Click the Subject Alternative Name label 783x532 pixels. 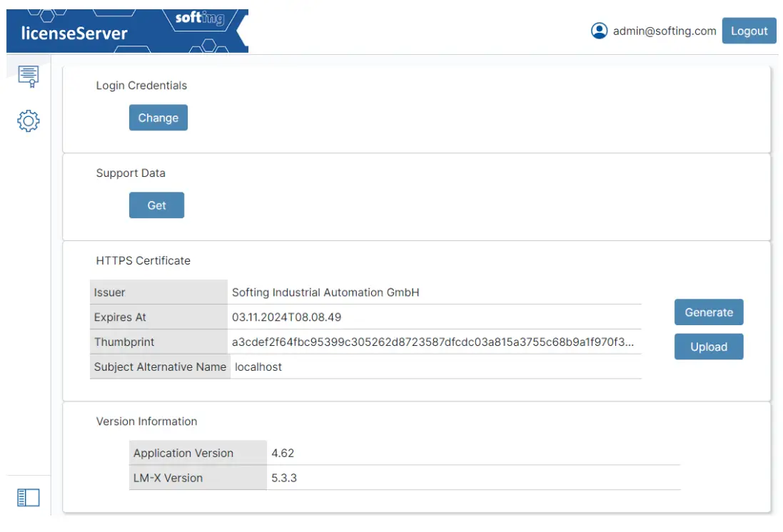point(160,367)
